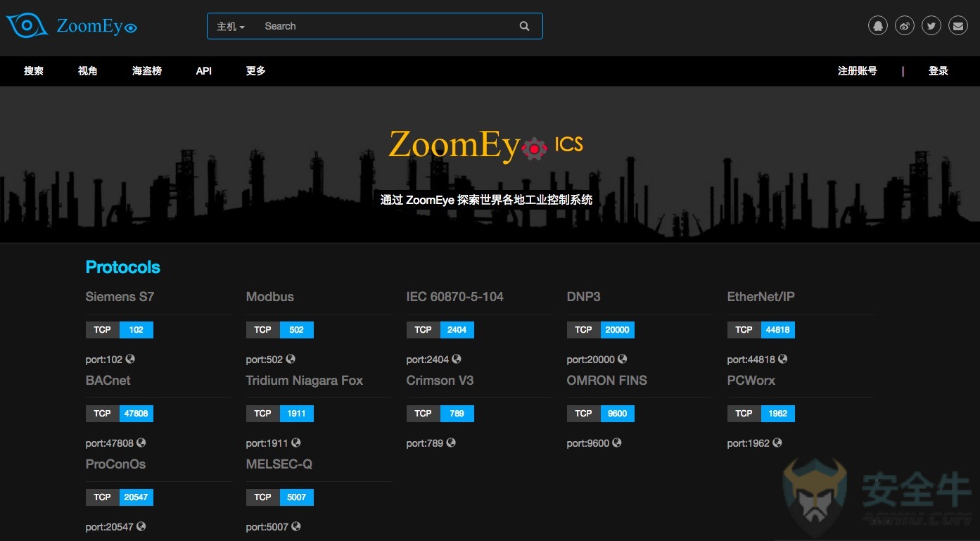The width and height of the screenshot is (980, 541).
Task: Open the QQ penguin social icon
Action: click(878, 26)
